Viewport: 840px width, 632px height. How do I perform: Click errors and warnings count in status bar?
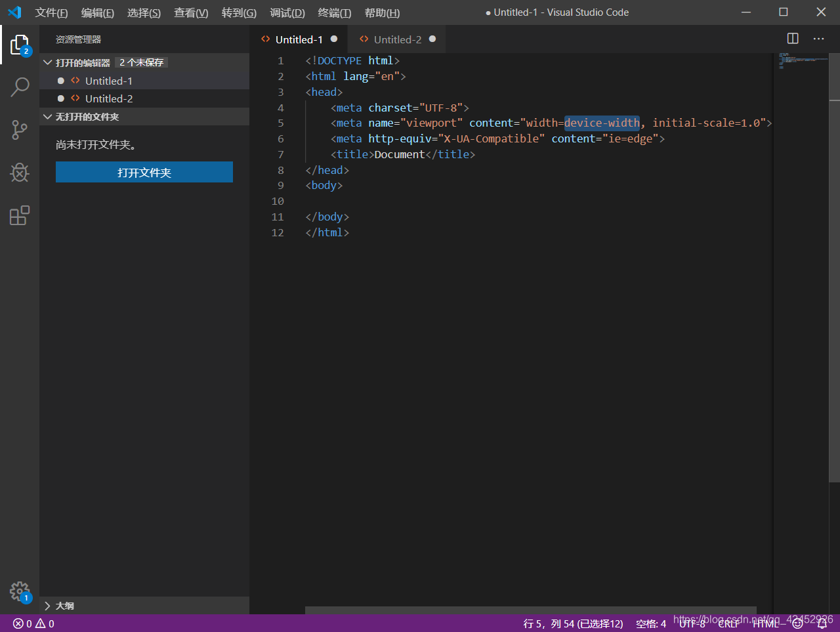(x=33, y=623)
